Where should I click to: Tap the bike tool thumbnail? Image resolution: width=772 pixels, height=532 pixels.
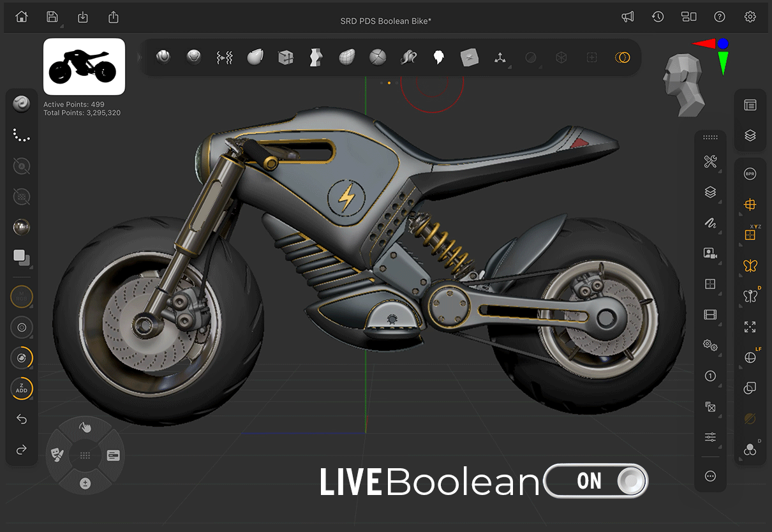coord(84,66)
